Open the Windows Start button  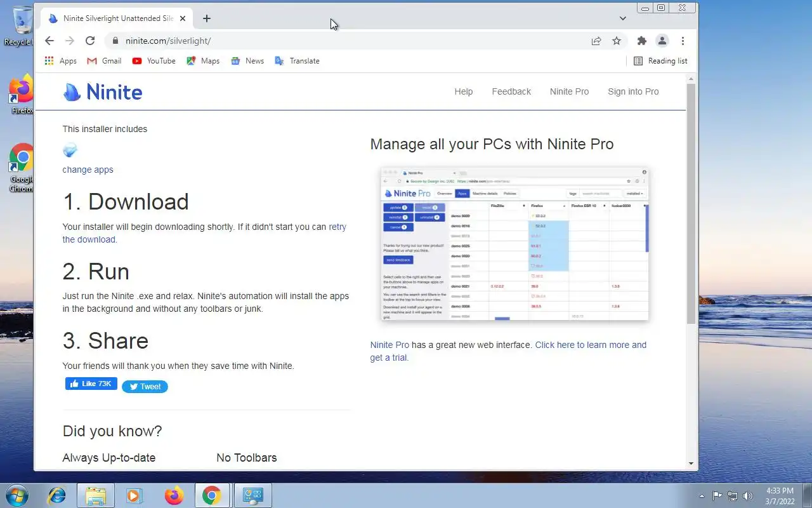point(16,495)
